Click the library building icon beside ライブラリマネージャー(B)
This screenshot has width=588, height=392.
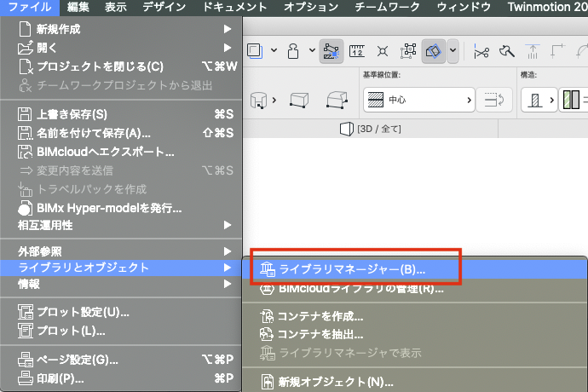tap(268, 269)
